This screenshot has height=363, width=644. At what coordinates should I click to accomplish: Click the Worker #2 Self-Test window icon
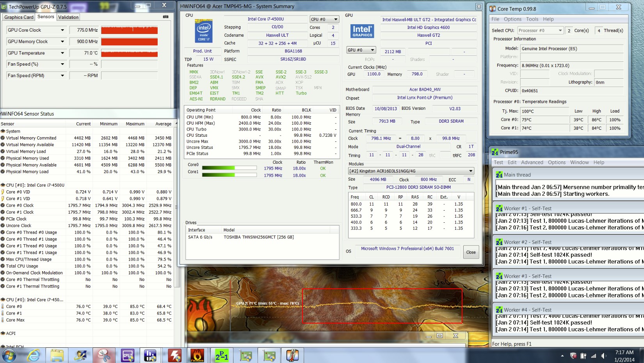pyautogui.click(x=499, y=242)
